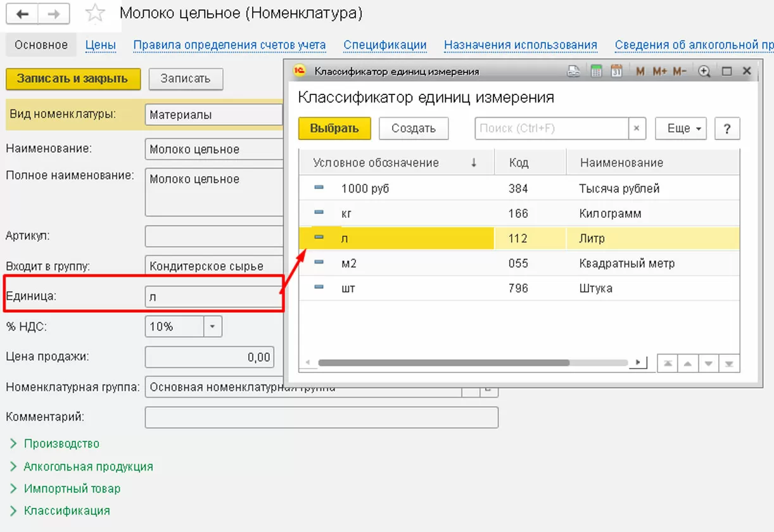Open help with the question mark button
The width and height of the screenshot is (774, 532).
(x=727, y=129)
